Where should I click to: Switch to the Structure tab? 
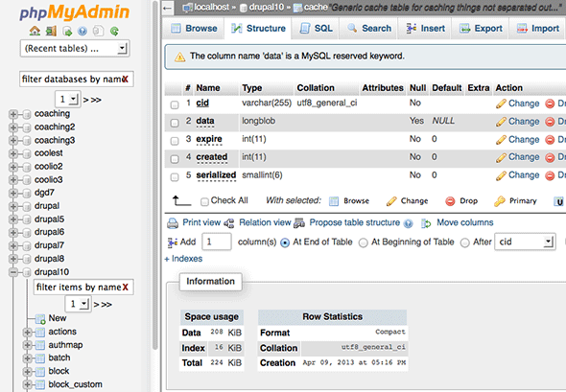[x=258, y=28]
